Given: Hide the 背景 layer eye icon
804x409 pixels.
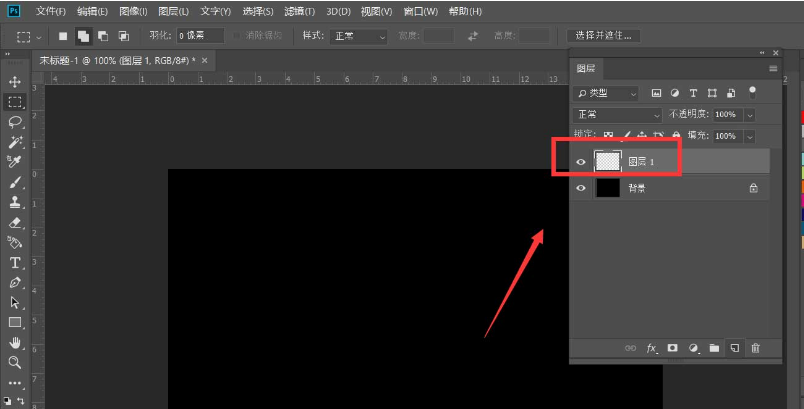Looking at the screenshot, I should [x=580, y=188].
